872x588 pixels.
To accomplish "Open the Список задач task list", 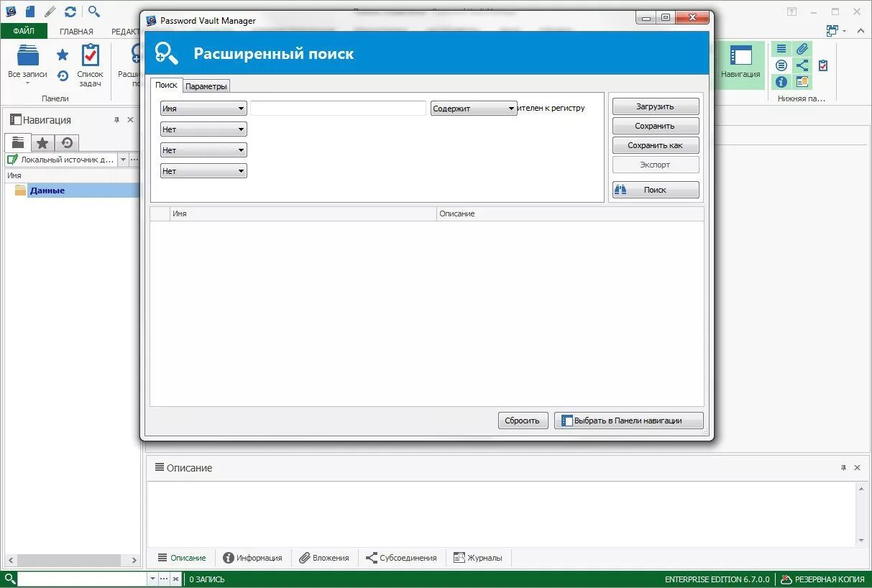I will 90,65.
